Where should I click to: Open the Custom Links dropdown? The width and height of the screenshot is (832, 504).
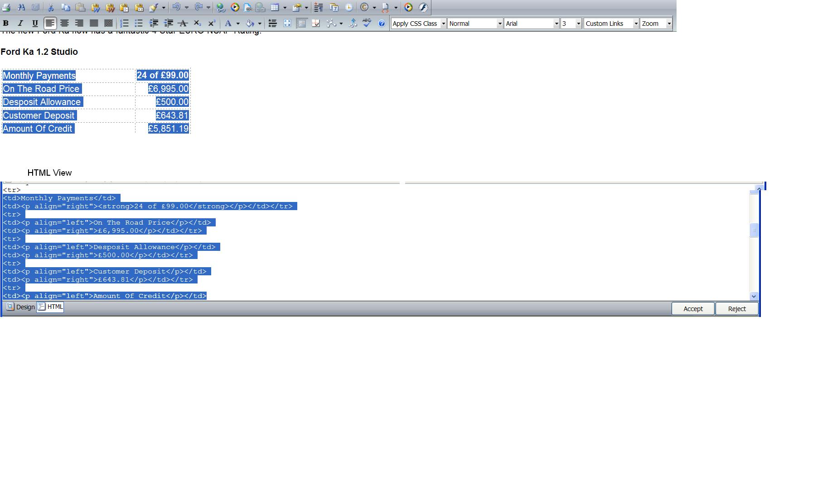pos(611,24)
